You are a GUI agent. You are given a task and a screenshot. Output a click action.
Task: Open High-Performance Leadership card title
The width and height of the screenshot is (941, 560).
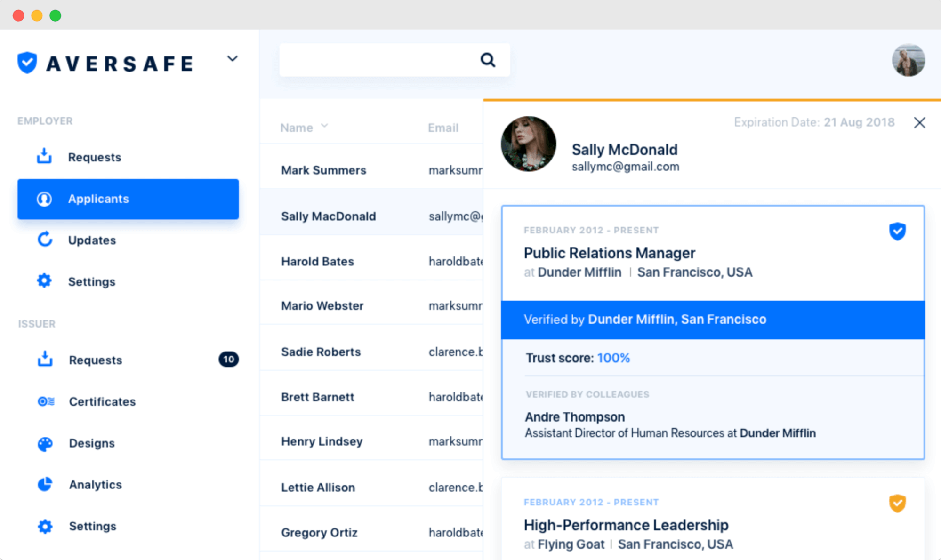click(x=626, y=525)
